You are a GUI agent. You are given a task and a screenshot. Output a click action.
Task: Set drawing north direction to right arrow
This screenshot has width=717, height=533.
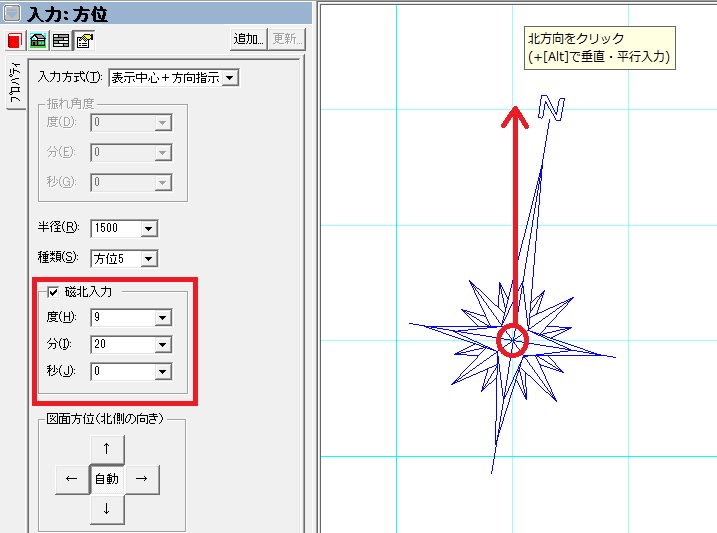click(141, 479)
